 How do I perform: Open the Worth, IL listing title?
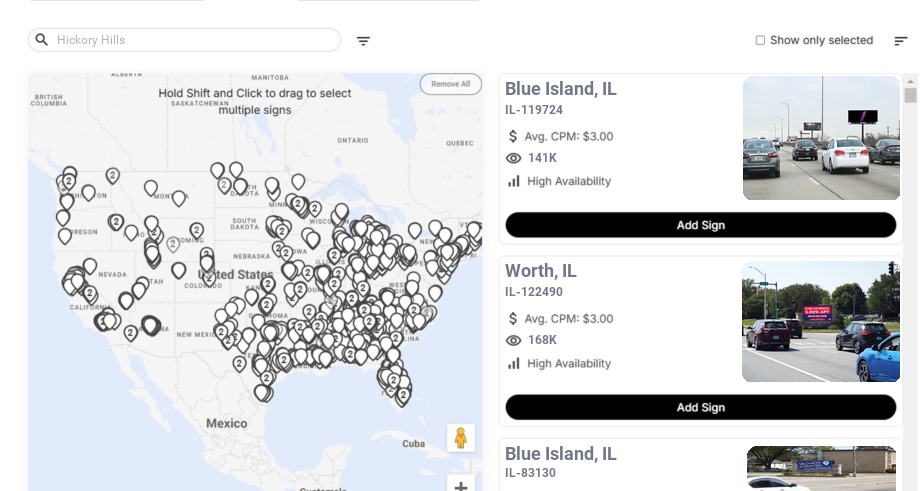pos(540,271)
